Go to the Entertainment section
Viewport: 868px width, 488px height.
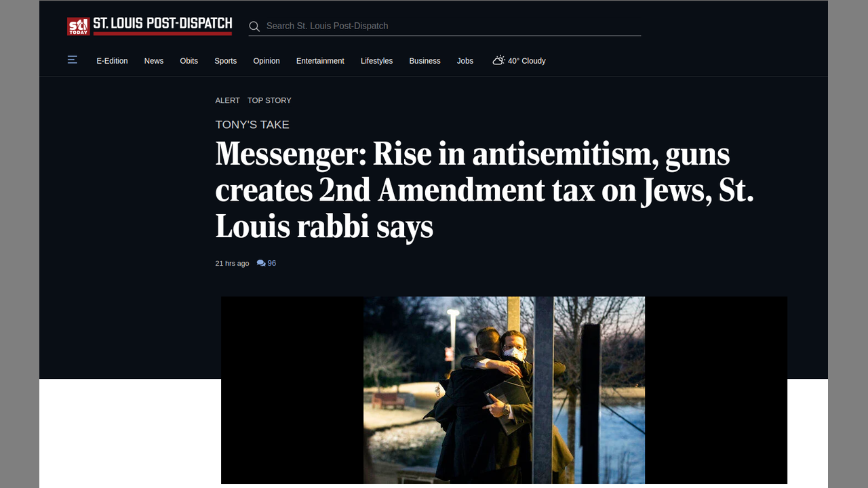pyautogui.click(x=320, y=61)
